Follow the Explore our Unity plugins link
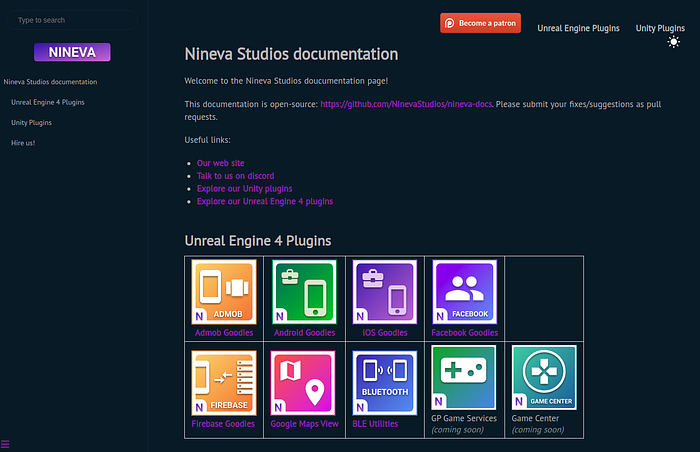The height and width of the screenshot is (452, 700). [x=245, y=188]
